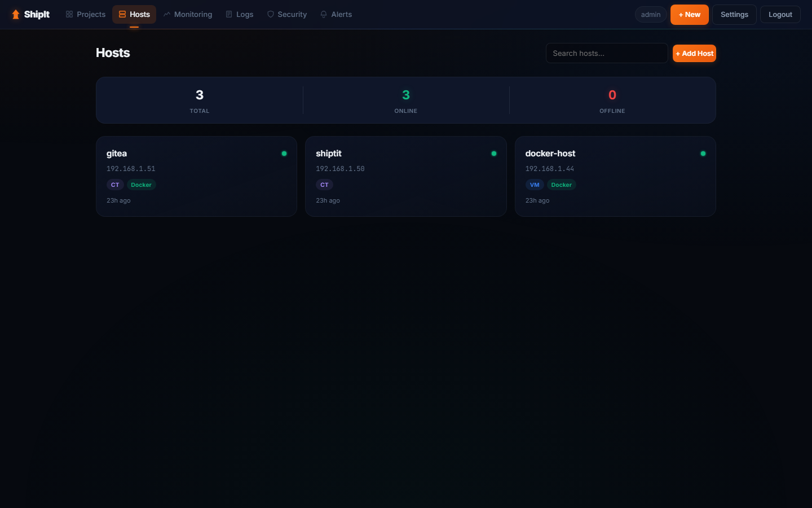This screenshot has width=812, height=508.
Task: Switch to the Hosts tab
Action: coord(134,15)
